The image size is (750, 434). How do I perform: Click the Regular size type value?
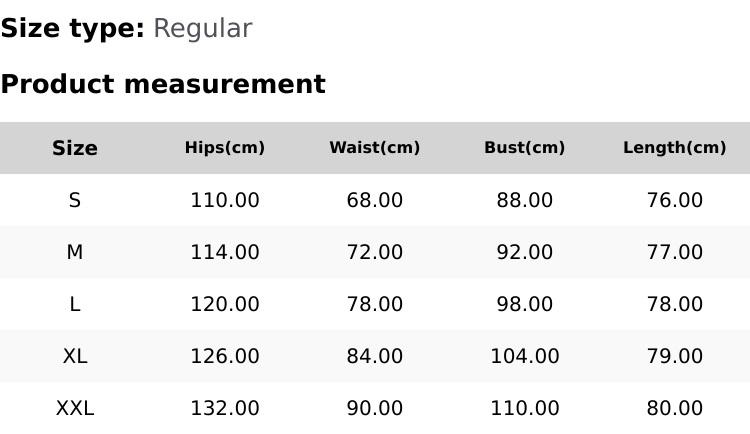coord(202,29)
